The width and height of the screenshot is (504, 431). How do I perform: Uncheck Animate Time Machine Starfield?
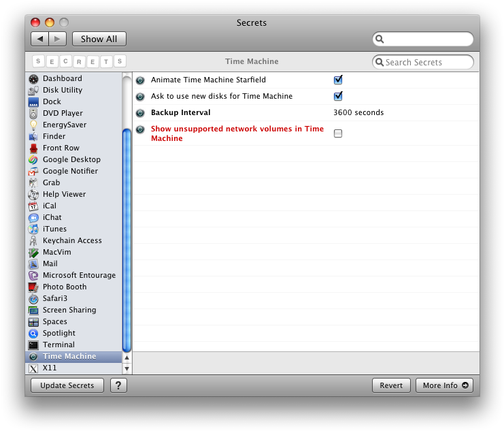tap(338, 80)
